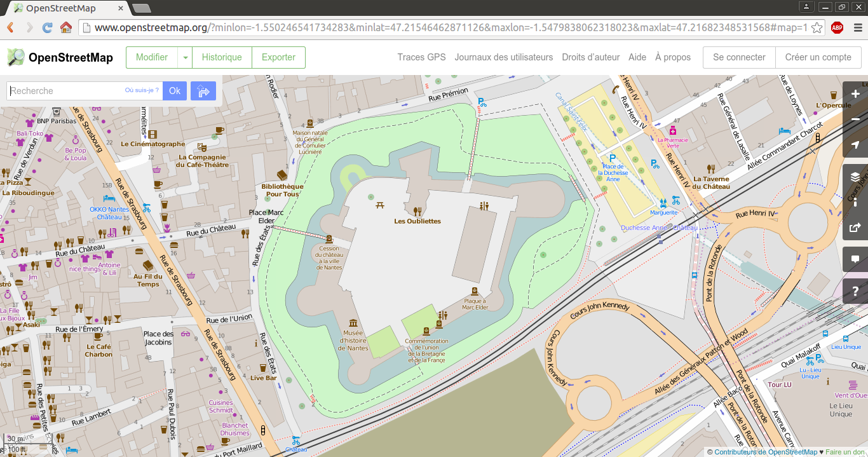The image size is (868, 457).
Task: Open the À propos page
Action: coord(673,57)
